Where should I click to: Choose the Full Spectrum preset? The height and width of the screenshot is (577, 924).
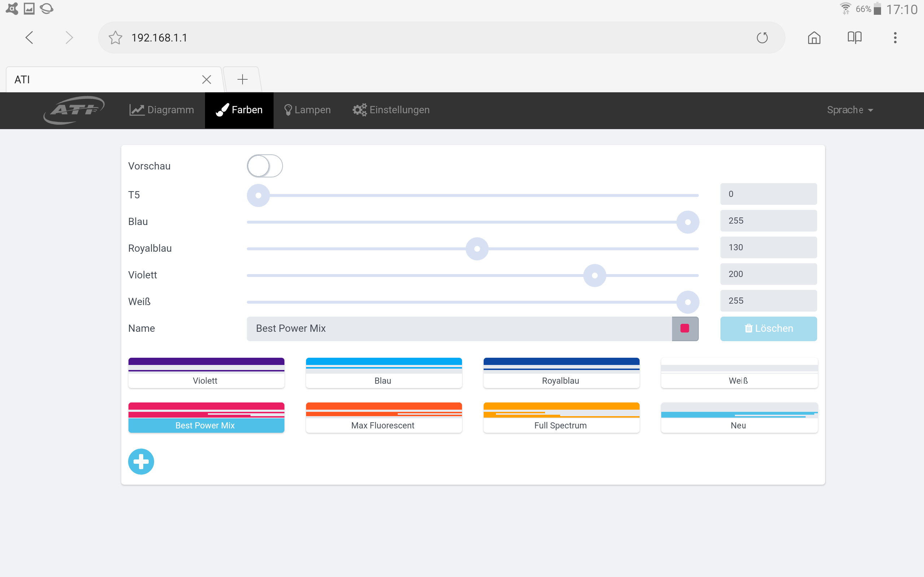[561, 418]
